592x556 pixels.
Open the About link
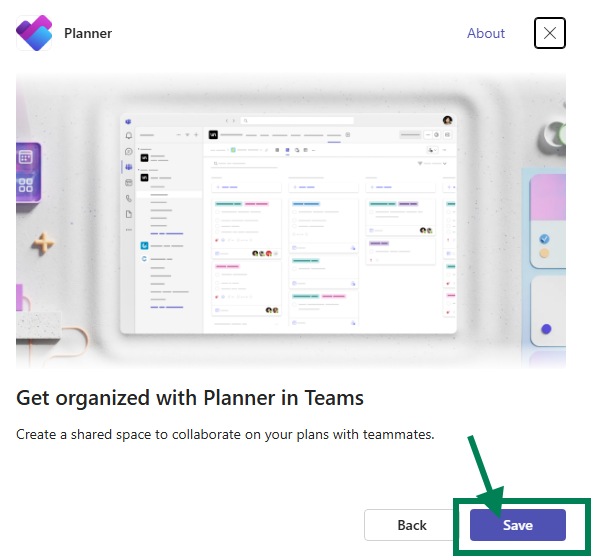coord(486,33)
